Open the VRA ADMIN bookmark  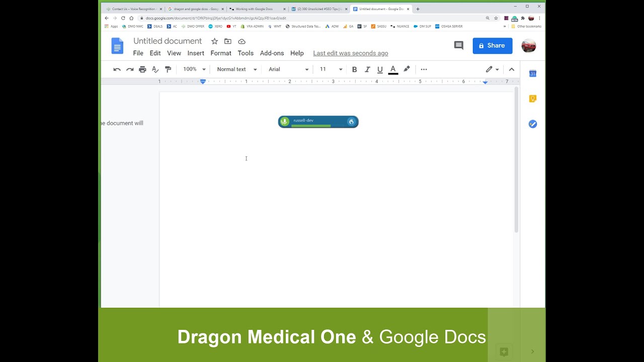point(252,26)
